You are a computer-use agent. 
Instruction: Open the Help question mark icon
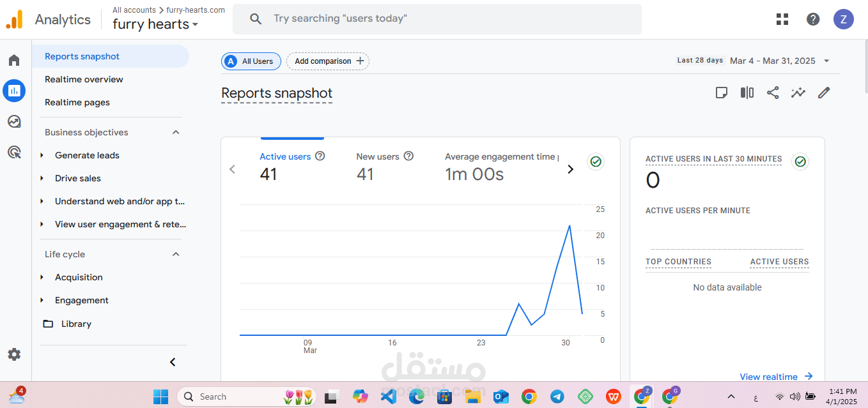click(x=813, y=19)
